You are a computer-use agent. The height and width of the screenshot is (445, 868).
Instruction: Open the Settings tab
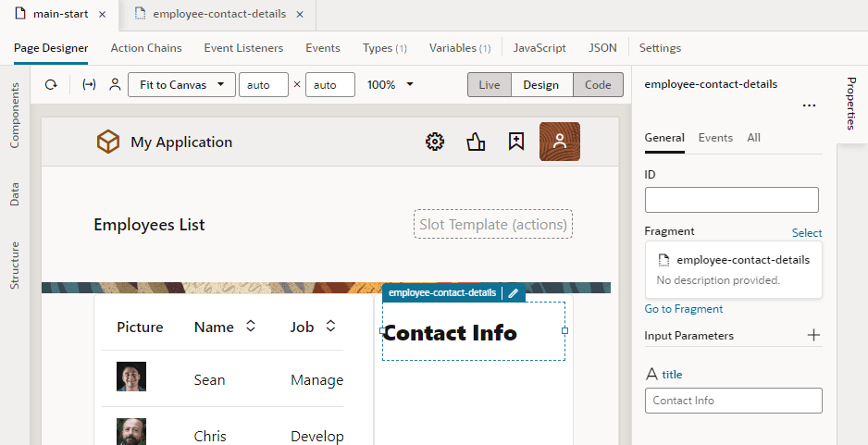tap(660, 48)
